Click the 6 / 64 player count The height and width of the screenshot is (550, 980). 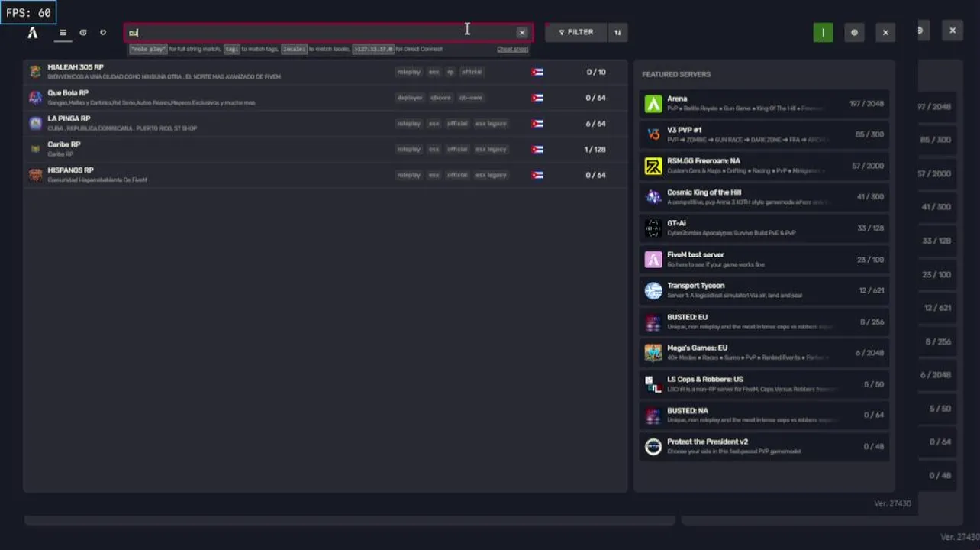(x=595, y=124)
